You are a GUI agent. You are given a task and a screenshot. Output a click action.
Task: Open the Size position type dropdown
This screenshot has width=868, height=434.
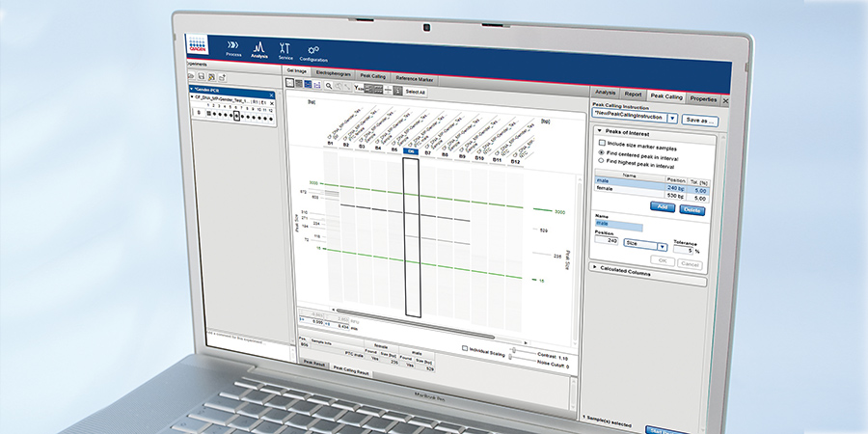coord(662,246)
